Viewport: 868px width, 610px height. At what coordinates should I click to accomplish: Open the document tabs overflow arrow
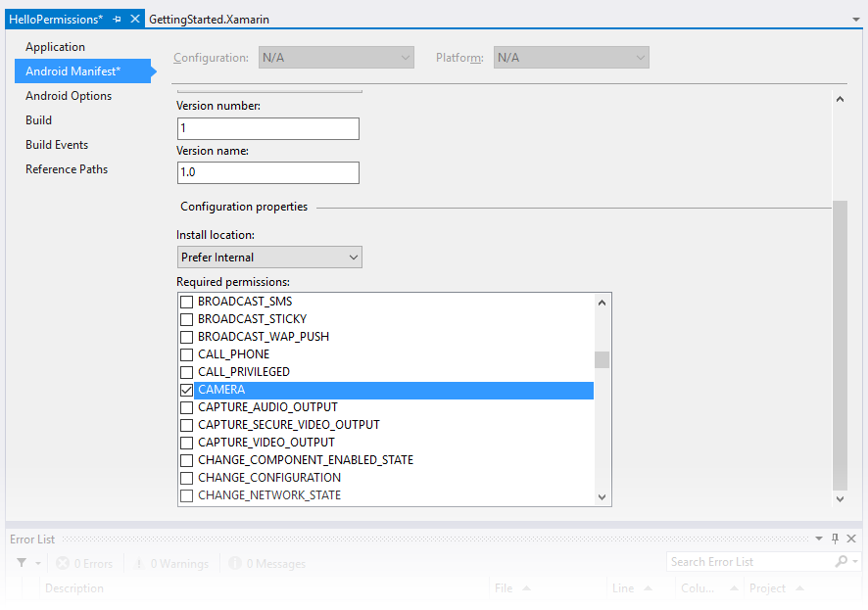click(x=856, y=20)
